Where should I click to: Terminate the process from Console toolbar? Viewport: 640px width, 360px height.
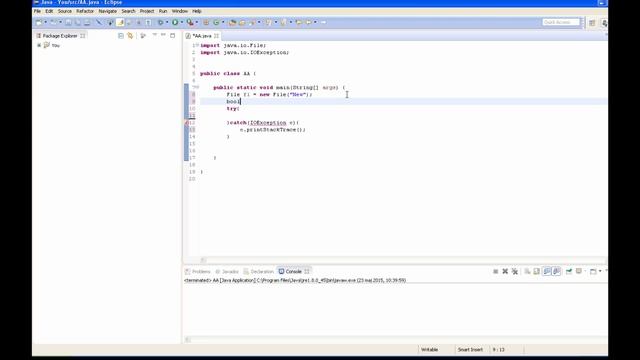pyautogui.click(x=496, y=271)
